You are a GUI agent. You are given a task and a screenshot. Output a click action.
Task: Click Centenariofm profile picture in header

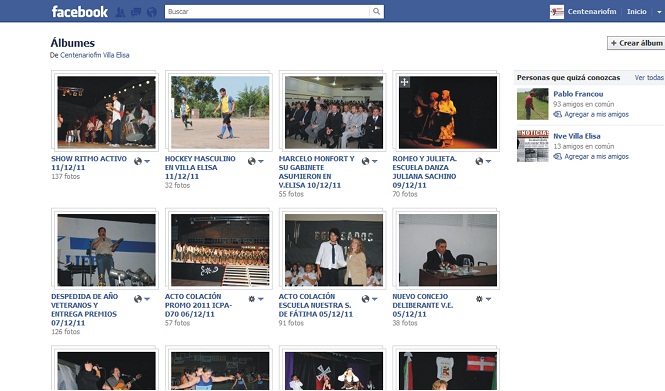pos(556,12)
